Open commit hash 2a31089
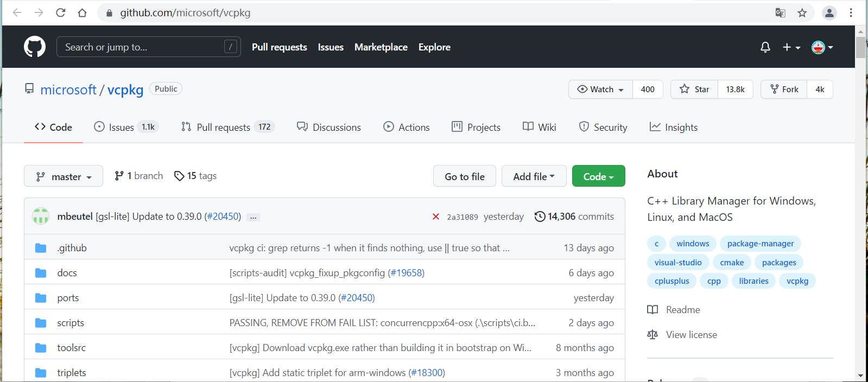 click(462, 217)
